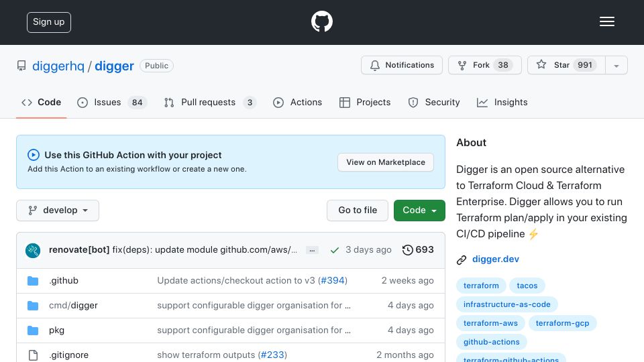Image resolution: width=644 pixels, height=362 pixels.
Task: Open the cmd/digger folder
Action: [73, 306]
